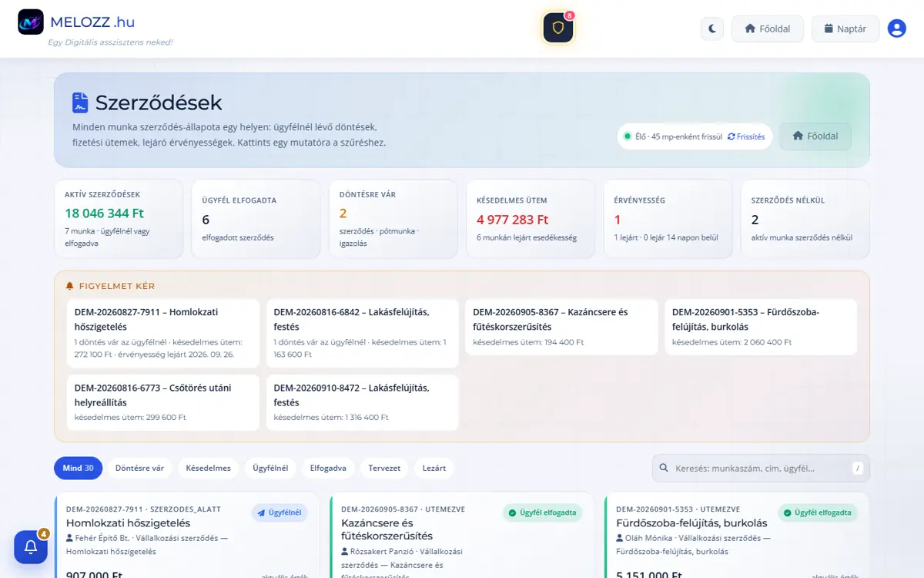This screenshot has height=578, width=924.
Task: Filter by the Késedelmes ütem metric card
Action: coord(531,219)
